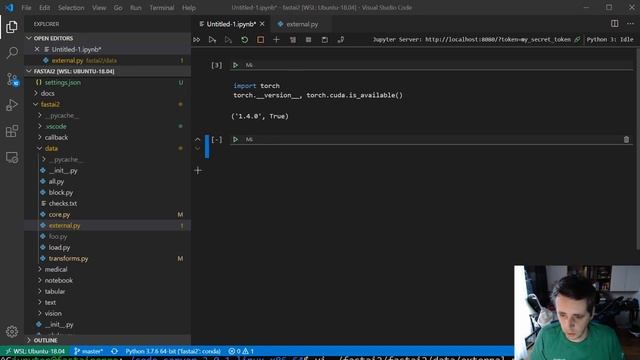Open the Run and Debug view
This screenshot has height=360, width=640.
coord(12,105)
